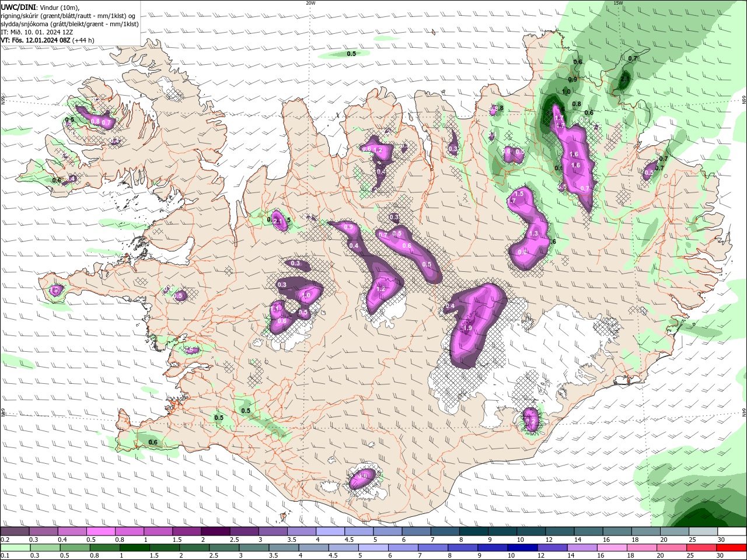Click the dark teal swatch labeled 8, top row
747x560 pixels.
point(473,531)
